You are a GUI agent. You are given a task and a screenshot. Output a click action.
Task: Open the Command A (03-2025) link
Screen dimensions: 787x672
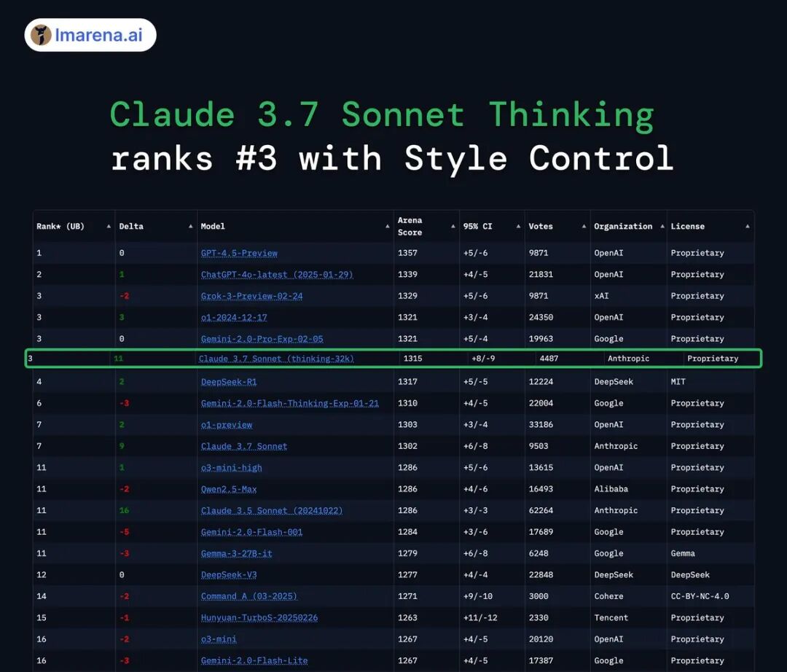pos(249,596)
